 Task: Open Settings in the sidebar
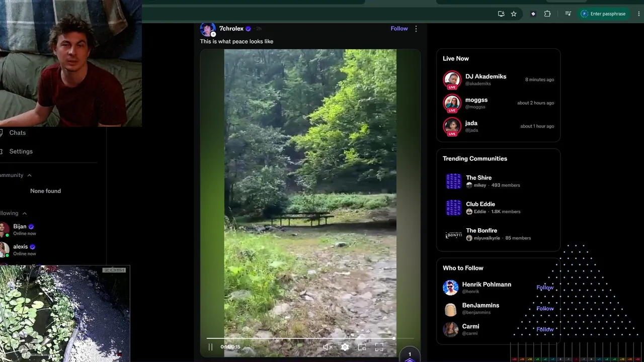21,151
